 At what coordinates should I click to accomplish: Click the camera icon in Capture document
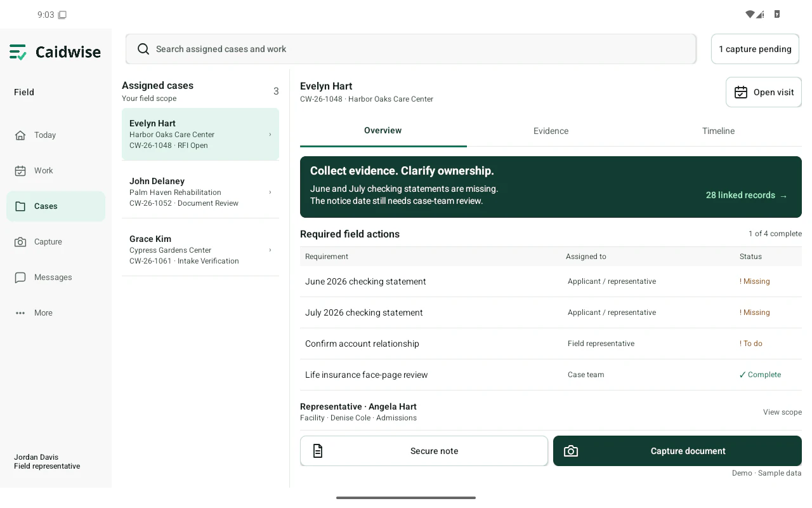[x=571, y=451]
